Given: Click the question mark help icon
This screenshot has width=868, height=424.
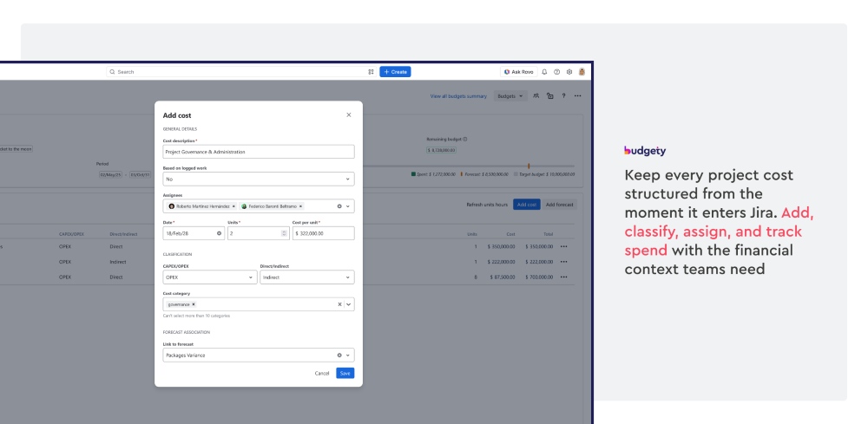Looking at the screenshot, I should tap(563, 95).
